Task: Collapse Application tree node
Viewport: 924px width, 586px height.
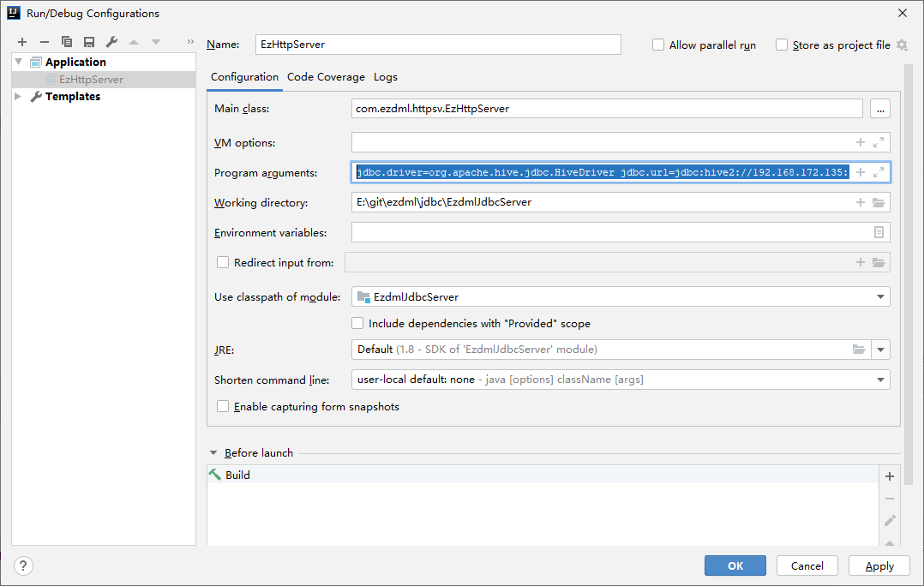Action: (x=18, y=62)
